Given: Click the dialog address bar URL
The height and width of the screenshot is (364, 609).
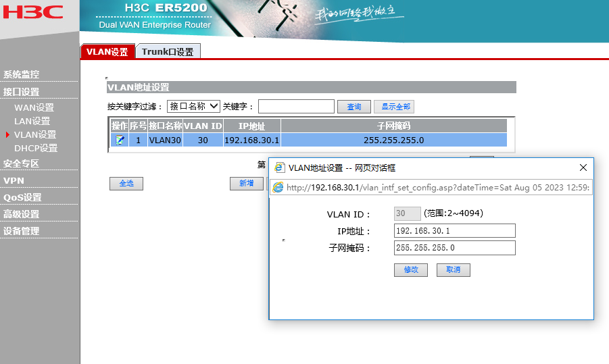Looking at the screenshot, I should [438, 188].
